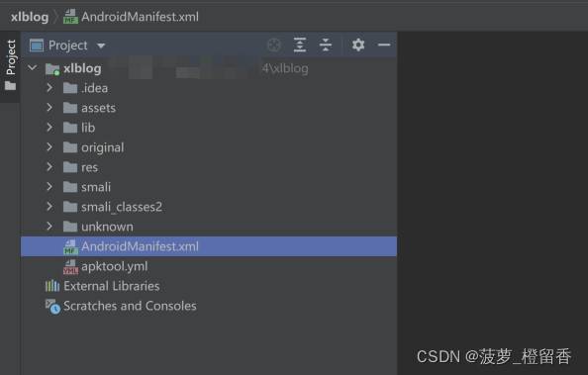Click the breadcrumb manifest file icon
Screen dimensions: 588x375
pyautogui.click(x=70, y=17)
